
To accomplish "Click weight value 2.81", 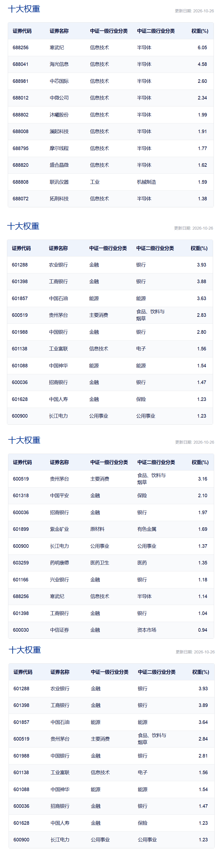I will click(203, 756).
